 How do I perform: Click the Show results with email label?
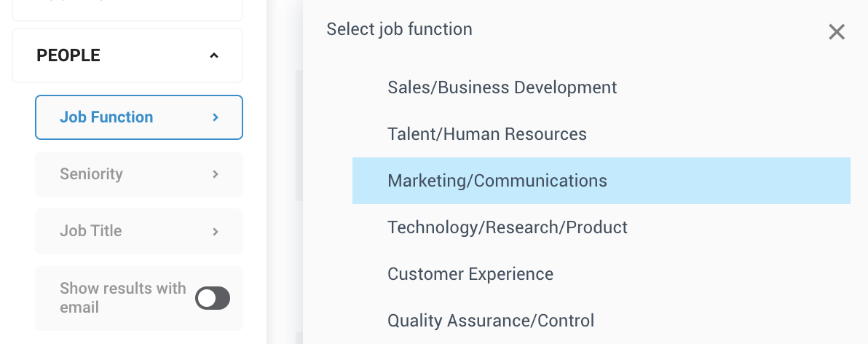(x=123, y=298)
